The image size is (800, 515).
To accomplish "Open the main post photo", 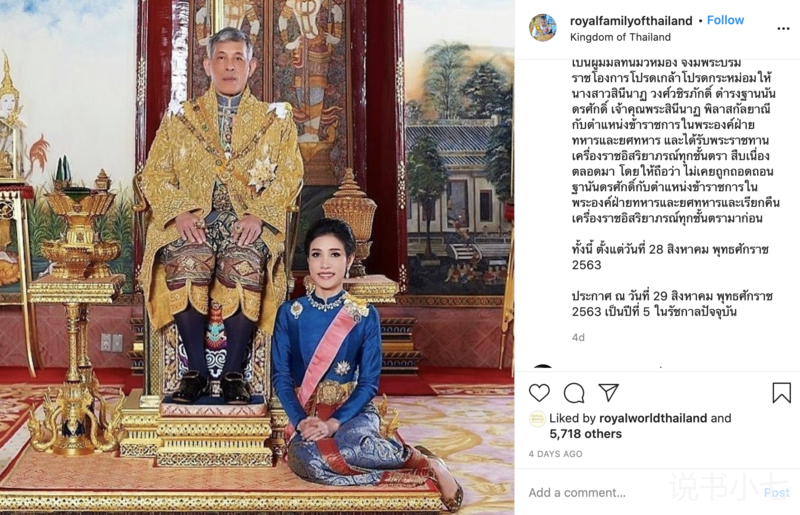I will pyautogui.click(x=257, y=257).
